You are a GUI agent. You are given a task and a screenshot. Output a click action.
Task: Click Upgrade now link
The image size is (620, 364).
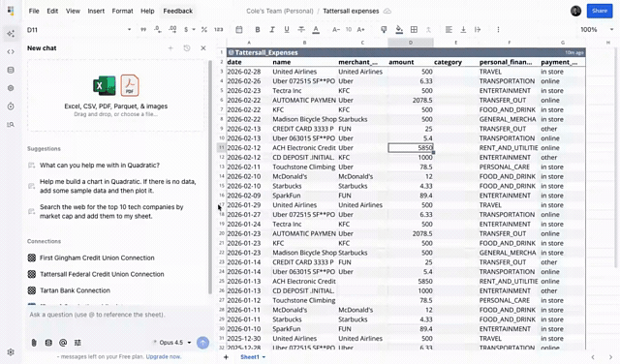point(164,356)
